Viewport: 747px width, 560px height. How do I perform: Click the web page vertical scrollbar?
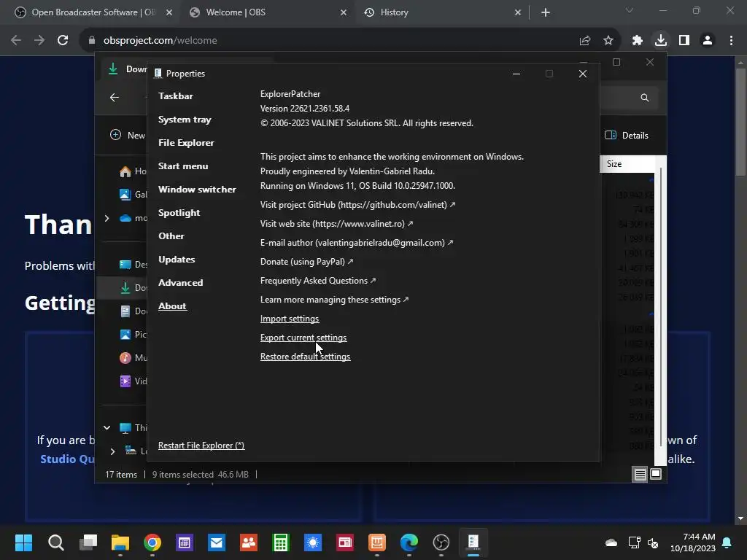pyautogui.click(x=740, y=122)
